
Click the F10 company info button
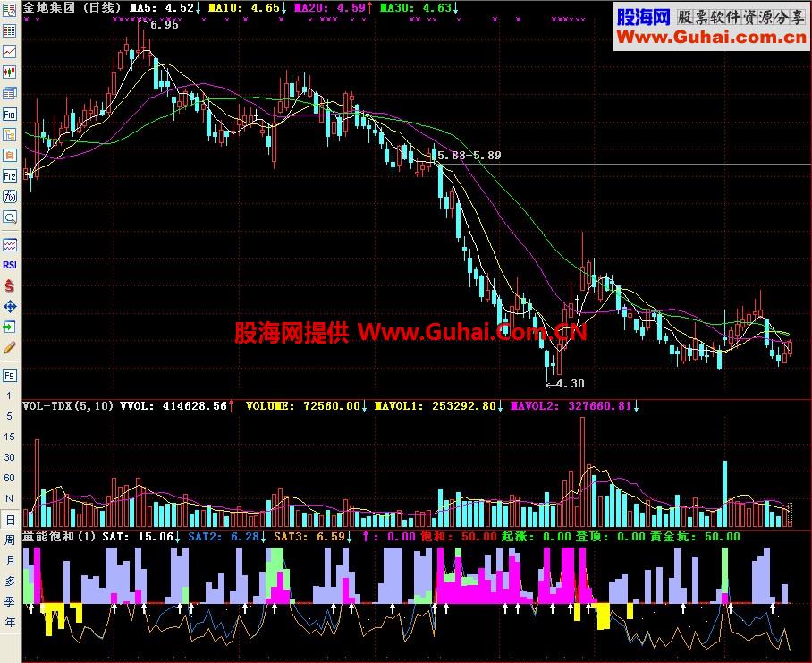(9, 114)
